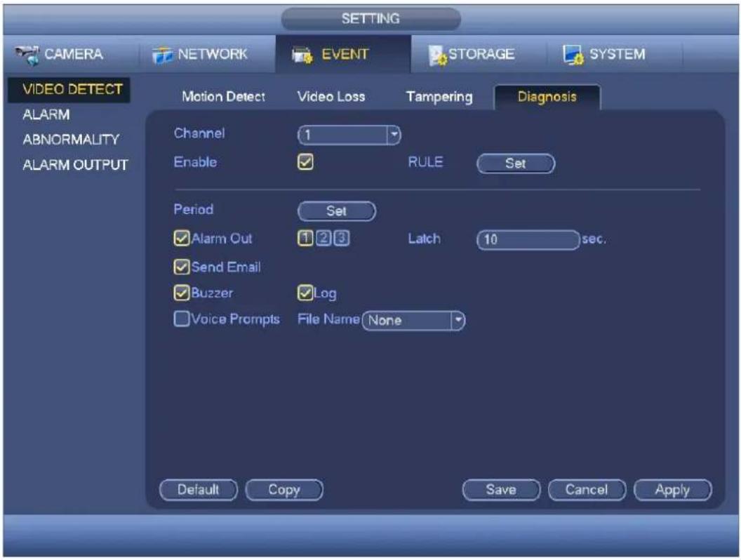Uncheck the Log checkbox
The image size is (741, 560).
click(x=305, y=293)
